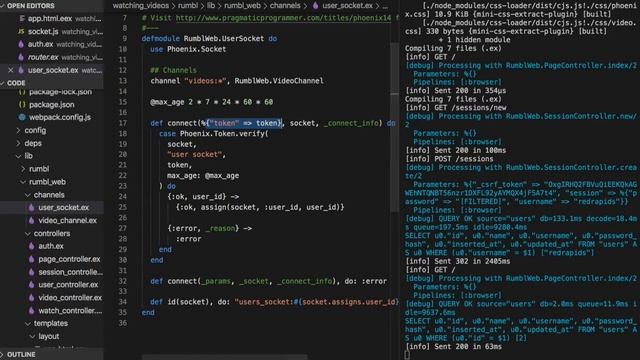Viewport: 640px width, 360px height.
Task: Expand the deps folder
Action: [x=18, y=143]
